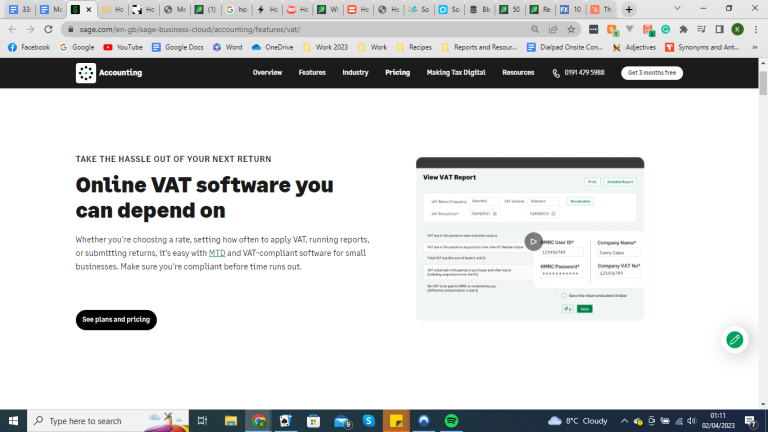Open File Explorer from the taskbar
This screenshot has width=768, height=432.
(x=230, y=421)
